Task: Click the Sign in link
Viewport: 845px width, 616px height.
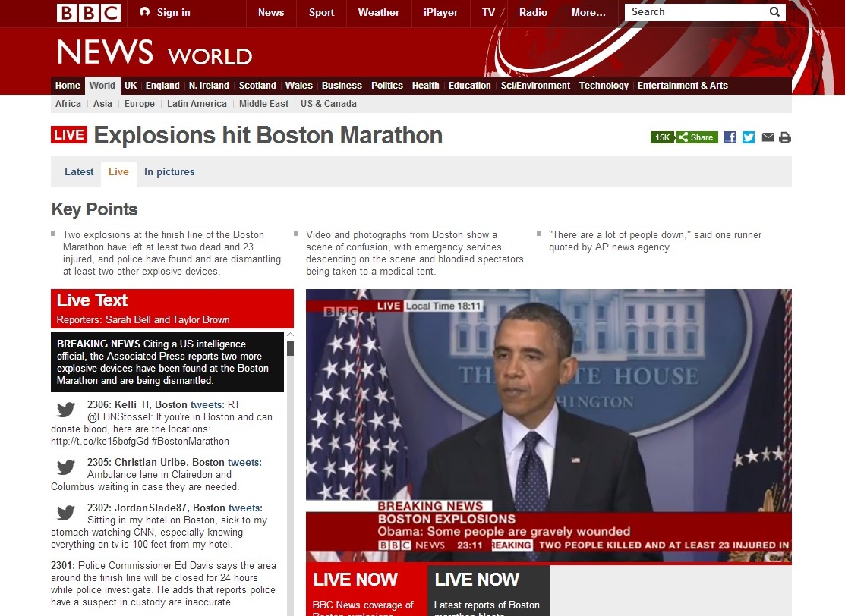Action: pyautogui.click(x=174, y=12)
